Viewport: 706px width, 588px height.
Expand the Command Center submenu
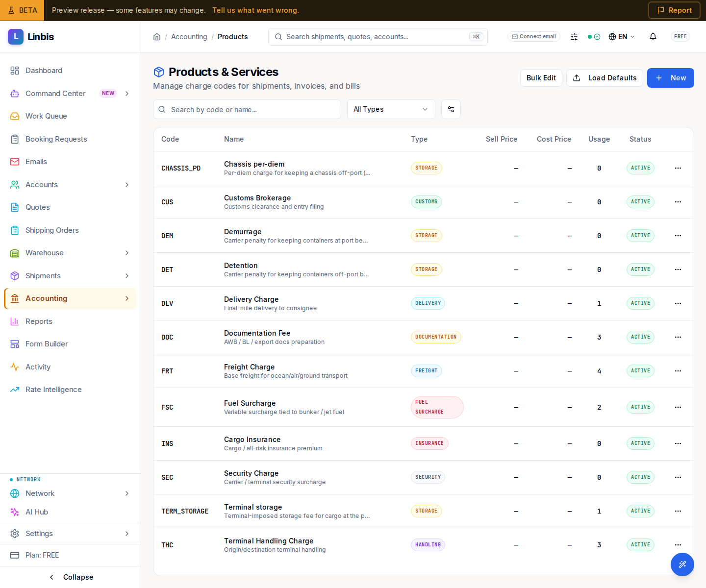pyautogui.click(x=127, y=94)
